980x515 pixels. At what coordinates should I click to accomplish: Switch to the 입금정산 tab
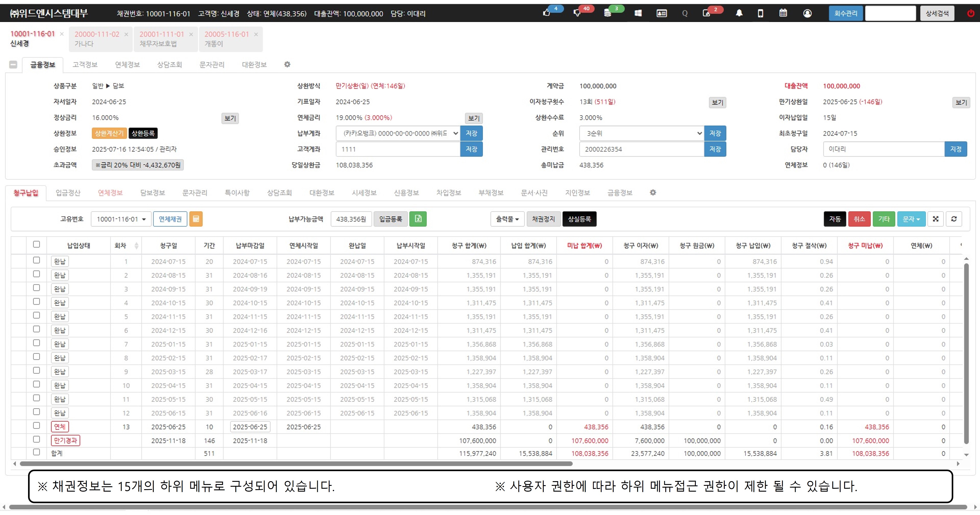68,193
